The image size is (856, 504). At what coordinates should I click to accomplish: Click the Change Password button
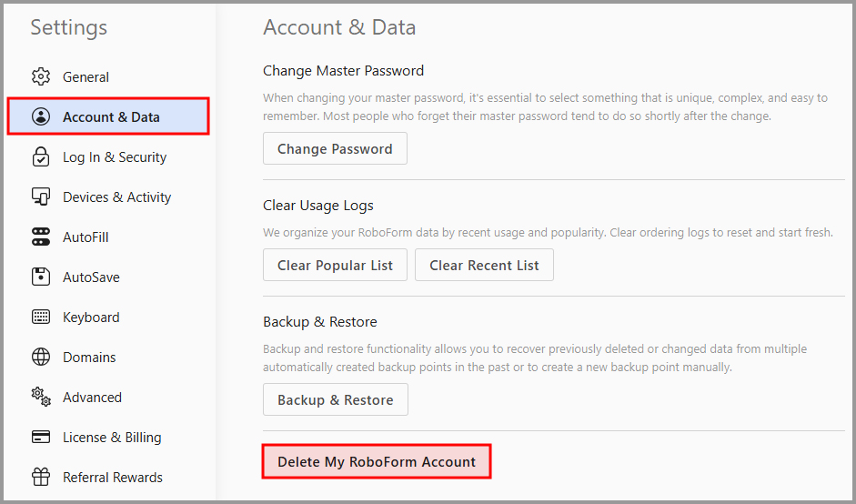point(335,148)
